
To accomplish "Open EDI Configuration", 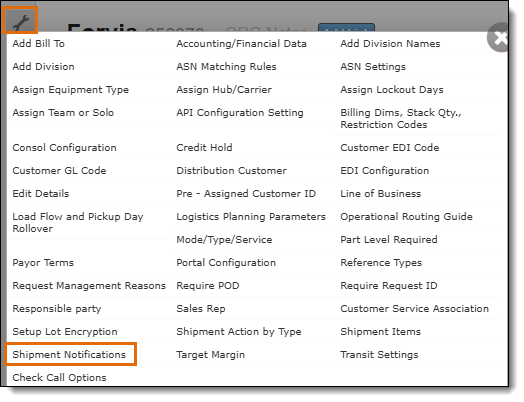I will [x=384, y=170].
